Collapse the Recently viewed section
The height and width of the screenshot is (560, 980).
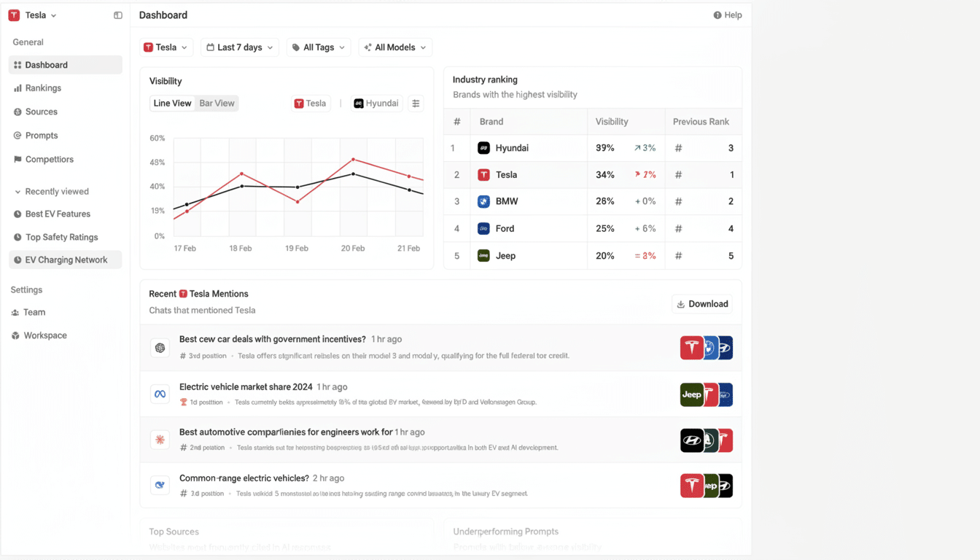pos(17,191)
